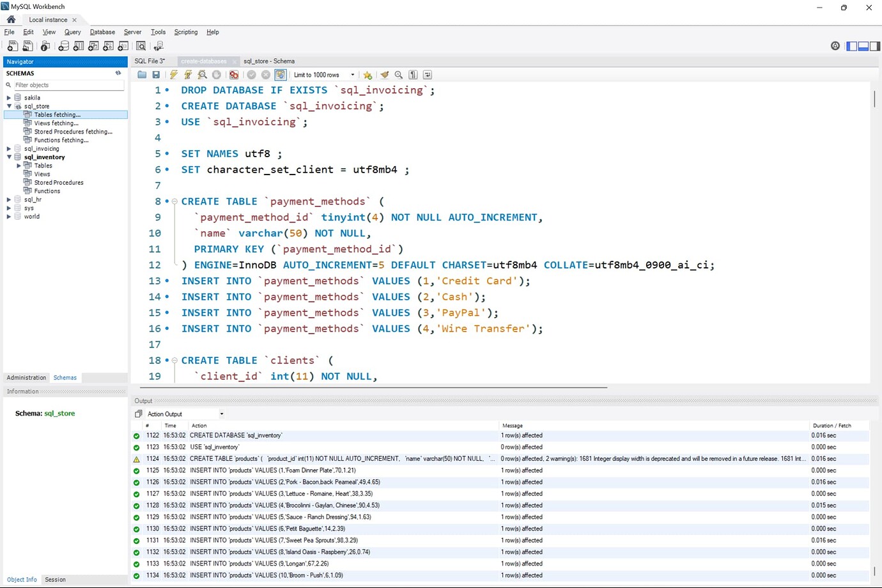The width and height of the screenshot is (882, 588).
Task: Save the script with the floppy disk icon
Action: [156, 75]
